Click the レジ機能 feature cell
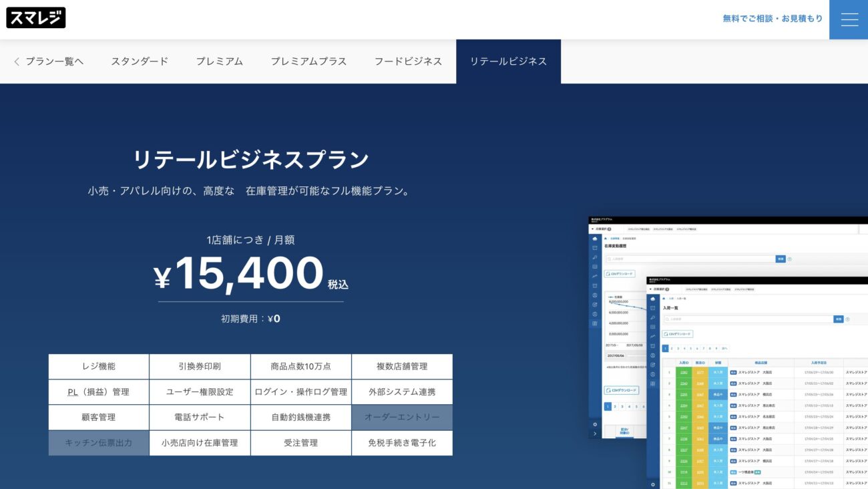Image resolution: width=868 pixels, height=489 pixels. click(x=99, y=367)
